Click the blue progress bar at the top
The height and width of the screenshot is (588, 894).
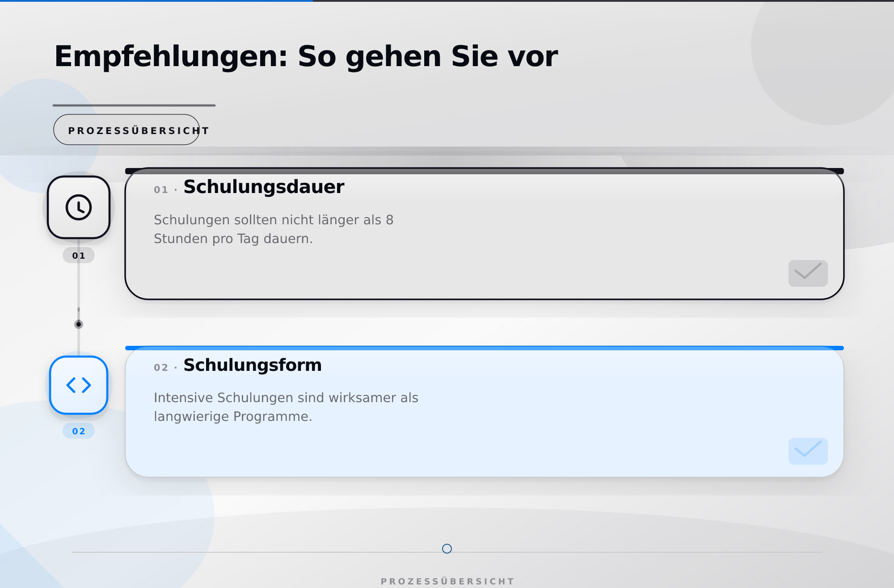point(156,1)
